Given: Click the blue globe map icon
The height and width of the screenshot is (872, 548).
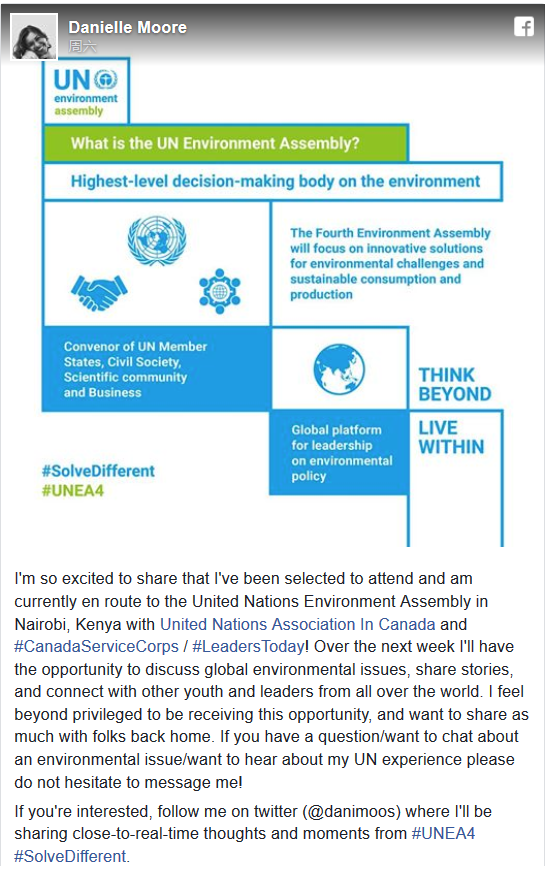Looking at the screenshot, I should point(339,369).
